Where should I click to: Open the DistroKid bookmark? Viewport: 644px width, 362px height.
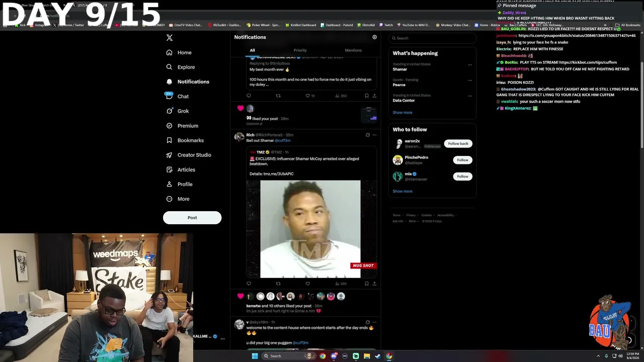coord(366,25)
